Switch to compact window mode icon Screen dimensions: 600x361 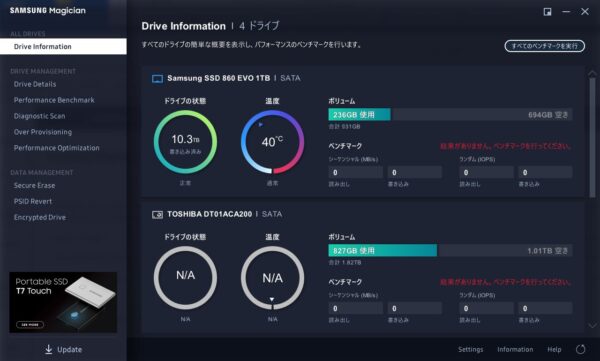point(548,11)
